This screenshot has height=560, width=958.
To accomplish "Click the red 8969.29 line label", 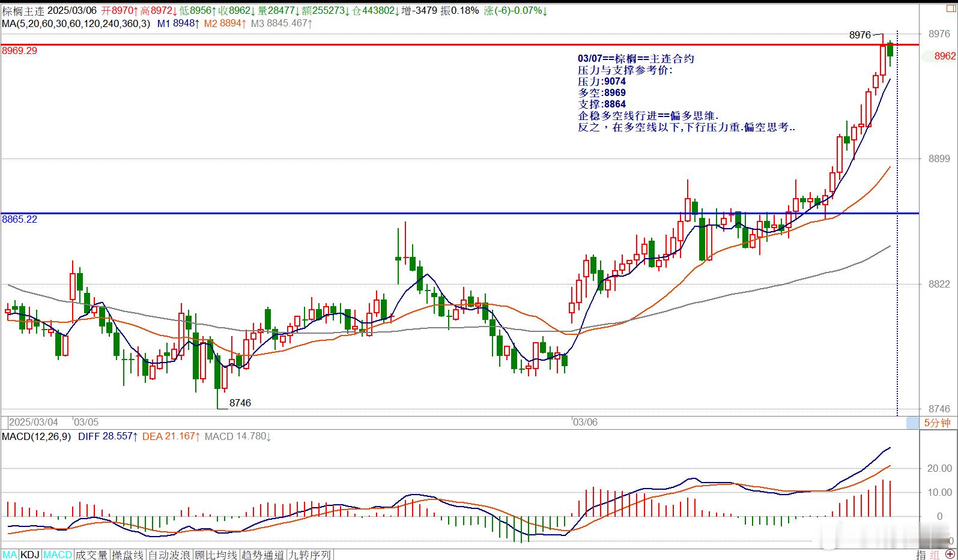I will coord(20,50).
